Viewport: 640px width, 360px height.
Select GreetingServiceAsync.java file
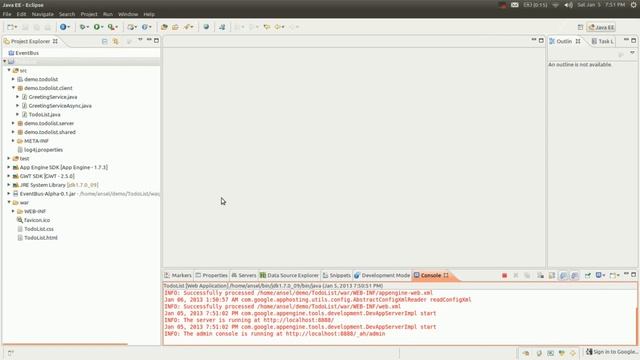[60, 106]
